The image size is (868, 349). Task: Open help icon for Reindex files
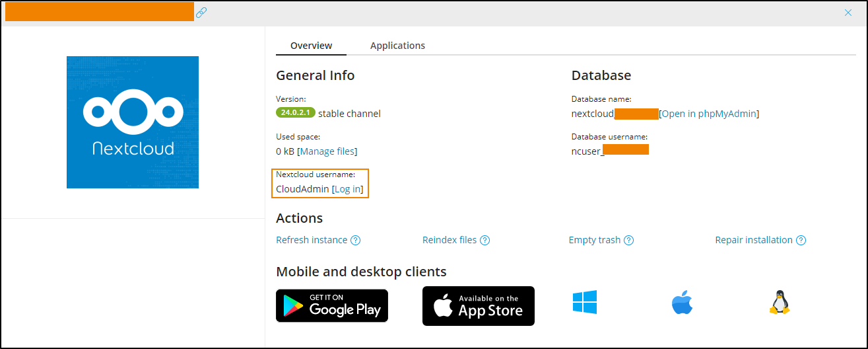[x=485, y=240]
